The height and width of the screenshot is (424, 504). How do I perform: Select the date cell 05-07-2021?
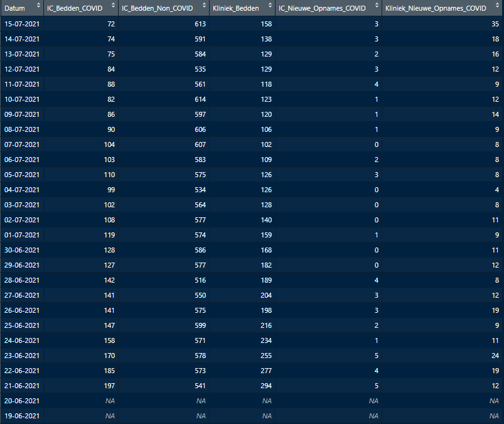[22, 175]
